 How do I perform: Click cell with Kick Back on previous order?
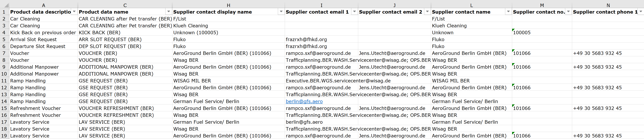click(x=43, y=33)
